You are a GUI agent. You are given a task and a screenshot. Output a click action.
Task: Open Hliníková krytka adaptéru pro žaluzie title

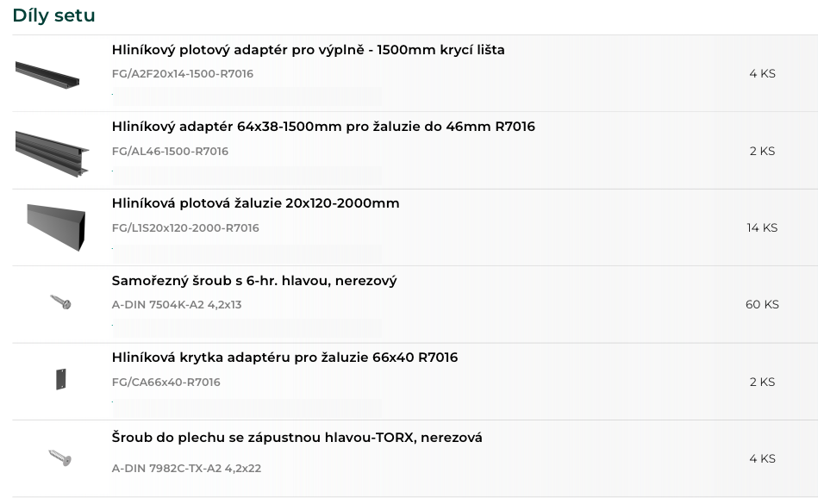click(x=284, y=358)
